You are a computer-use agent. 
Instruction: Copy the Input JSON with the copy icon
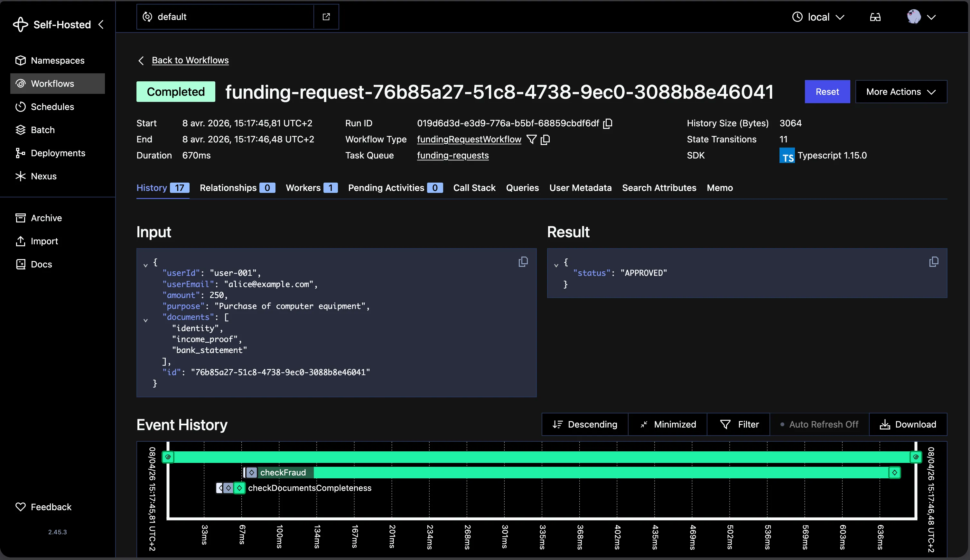tap(523, 262)
